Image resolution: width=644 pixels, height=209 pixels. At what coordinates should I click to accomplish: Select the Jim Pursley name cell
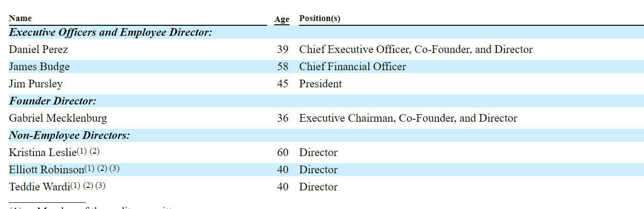36,84
